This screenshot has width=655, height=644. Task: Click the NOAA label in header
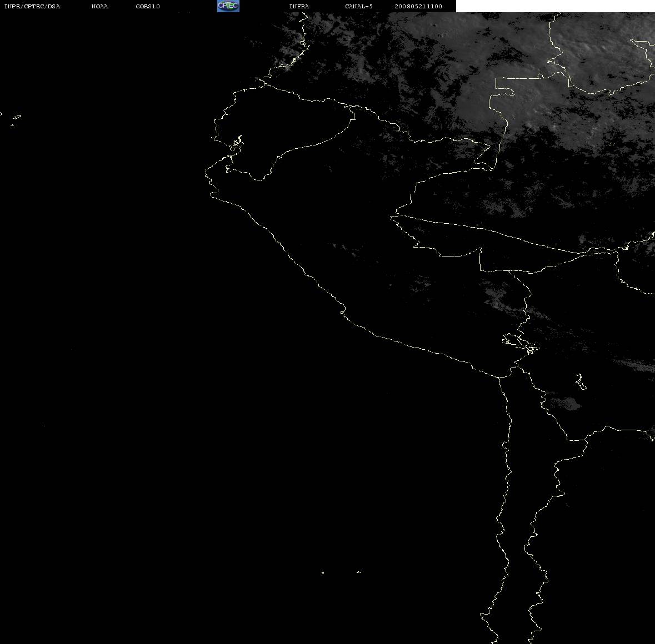coord(99,6)
